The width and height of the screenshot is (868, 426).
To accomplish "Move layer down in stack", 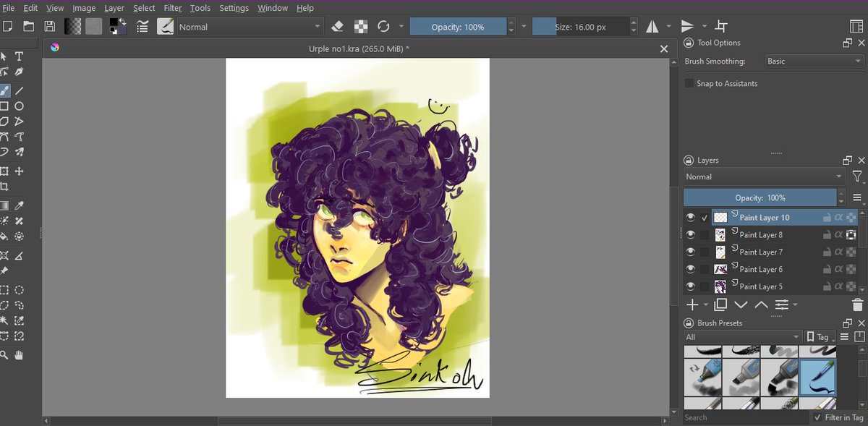I will [x=741, y=304].
